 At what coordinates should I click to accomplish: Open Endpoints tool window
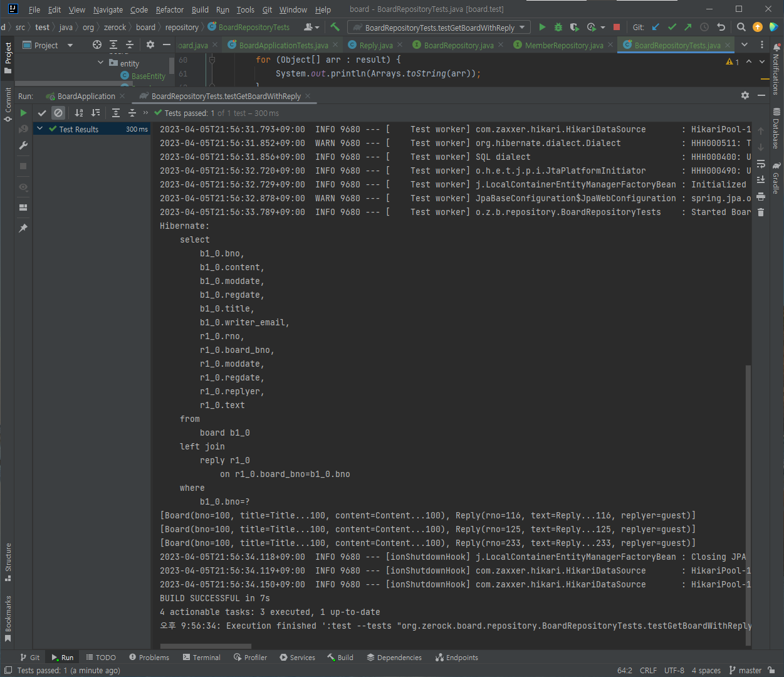click(x=457, y=658)
